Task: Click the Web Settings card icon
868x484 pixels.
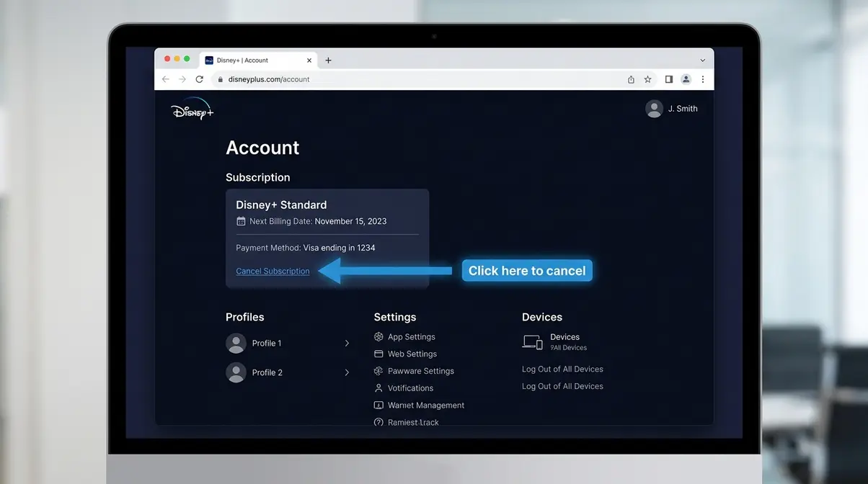Action: [378, 354]
